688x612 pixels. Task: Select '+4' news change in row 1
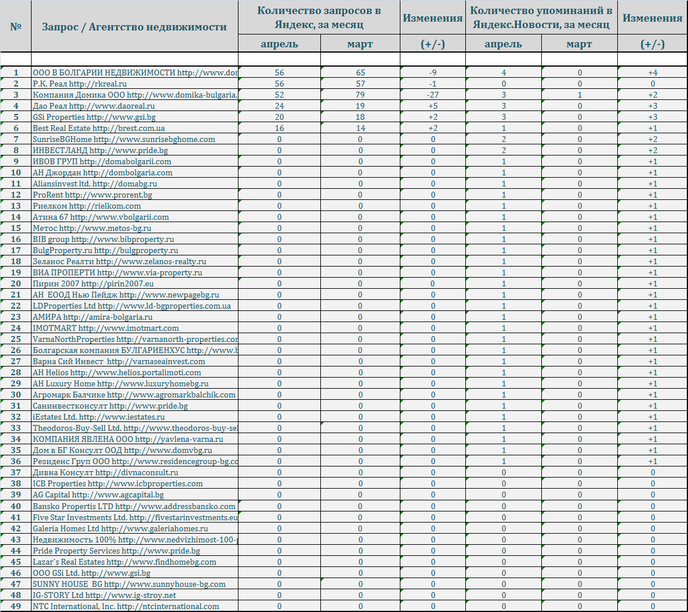[652, 72]
